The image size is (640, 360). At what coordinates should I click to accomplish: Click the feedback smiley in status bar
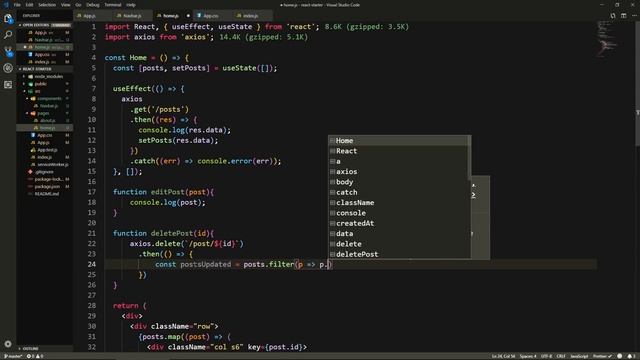(620, 356)
